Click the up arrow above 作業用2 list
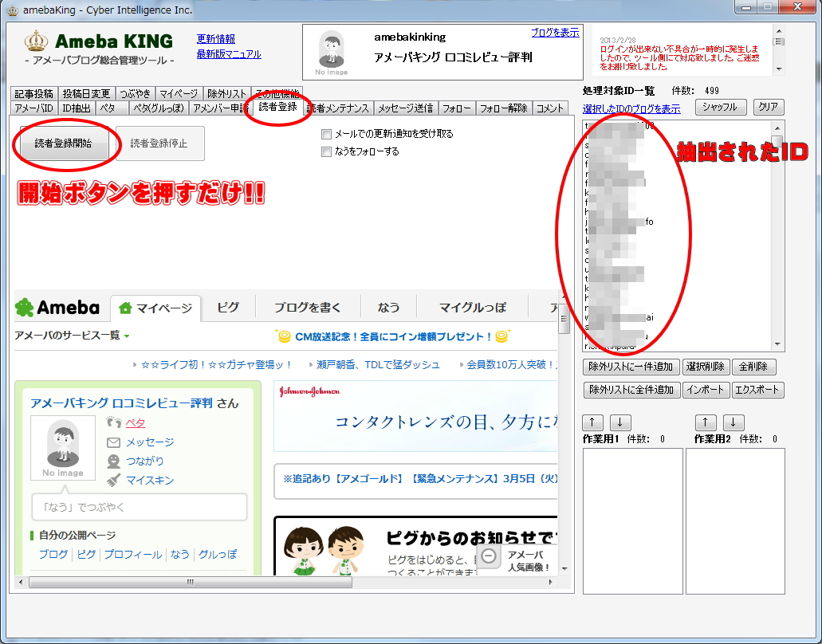822x644 pixels. click(x=706, y=423)
